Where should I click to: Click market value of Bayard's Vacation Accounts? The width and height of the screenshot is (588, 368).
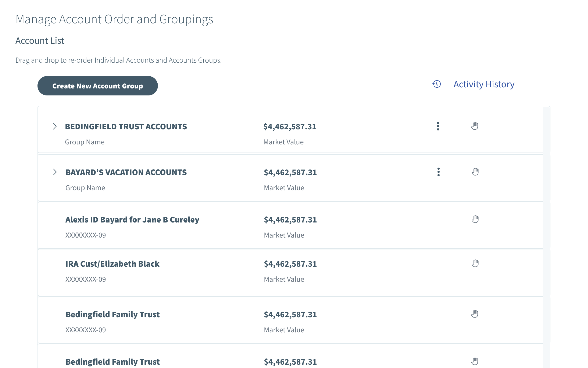click(290, 172)
